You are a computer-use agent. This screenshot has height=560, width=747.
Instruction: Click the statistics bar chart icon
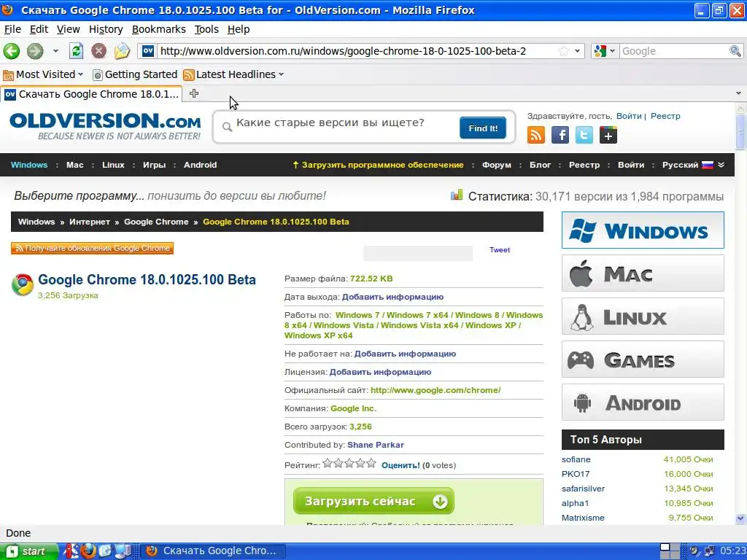click(x=457, y=195)
